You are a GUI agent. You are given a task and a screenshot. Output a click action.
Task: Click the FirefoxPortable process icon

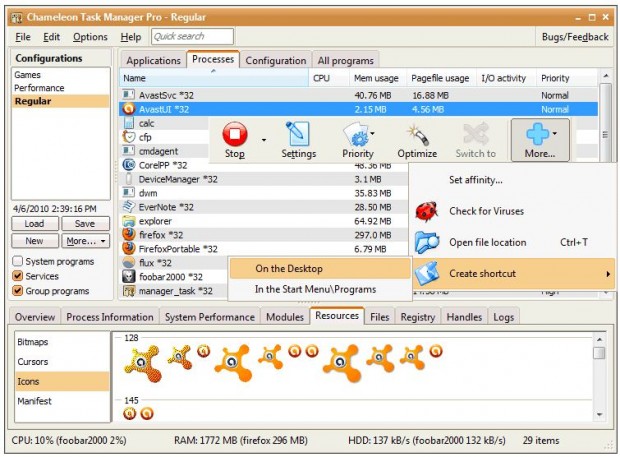129,248
